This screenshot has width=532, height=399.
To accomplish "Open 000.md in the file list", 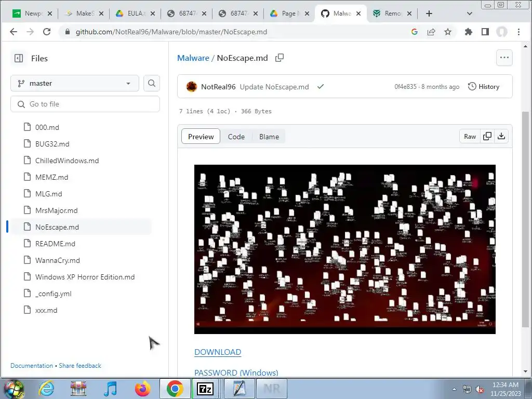I will point(47,127).
